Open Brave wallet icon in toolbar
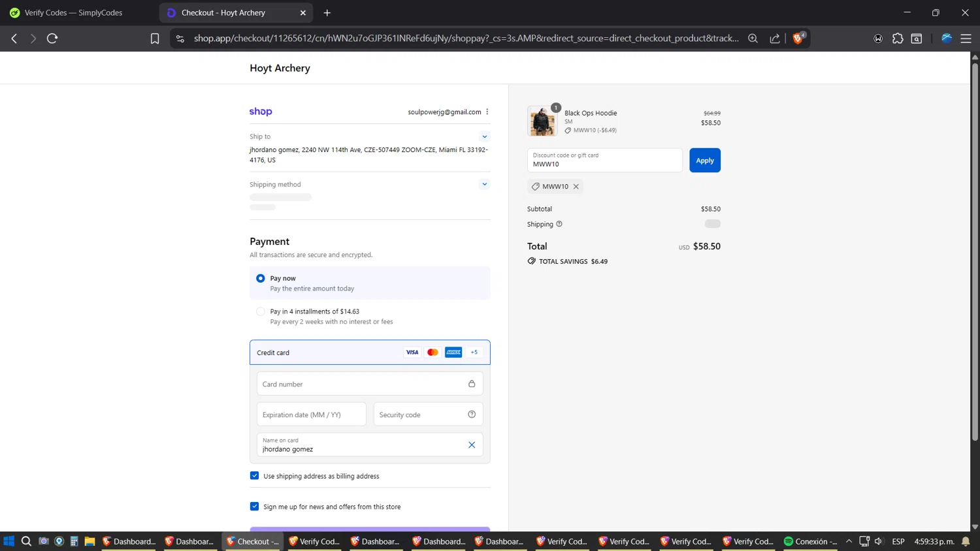The width and height of the screenshot is (980, 551). 878,39
